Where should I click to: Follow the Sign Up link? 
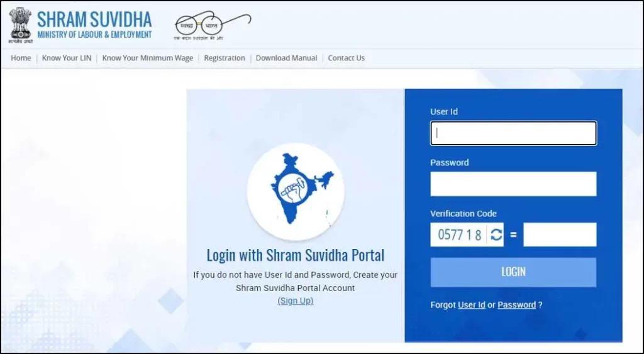[296, 301]
